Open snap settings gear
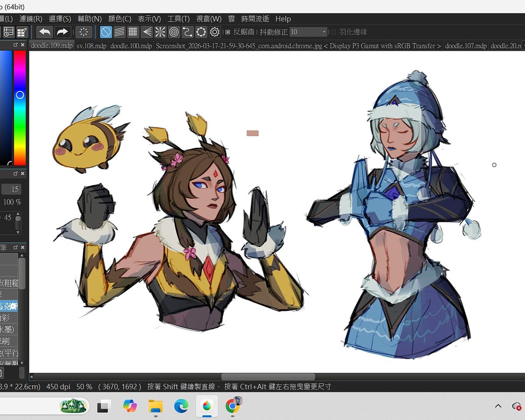525x420 pixels. pos(214,32)
